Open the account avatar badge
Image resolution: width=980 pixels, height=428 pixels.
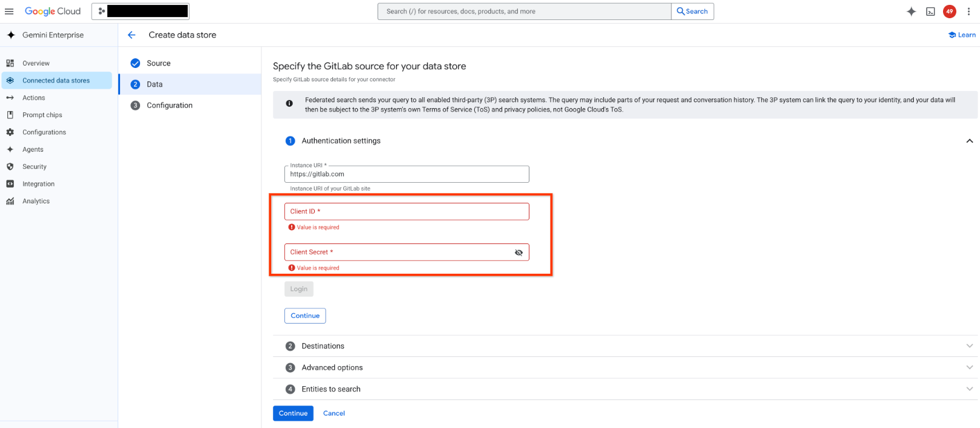(x=949, y=12)
